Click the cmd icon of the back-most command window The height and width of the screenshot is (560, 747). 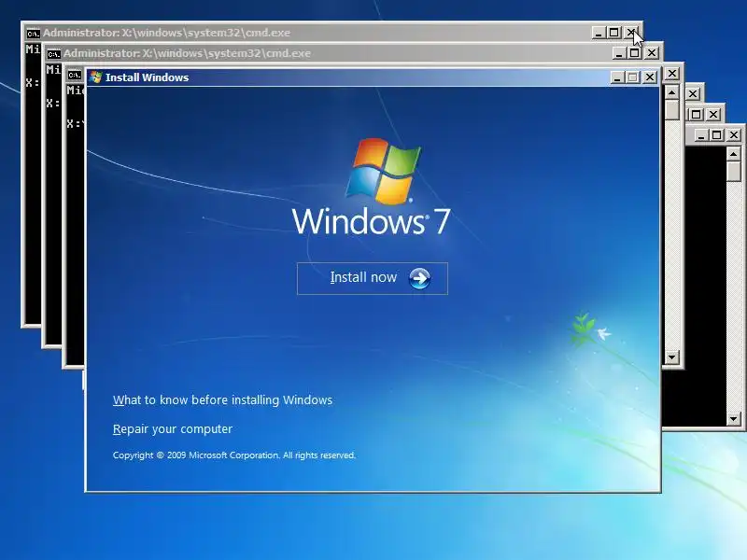point(33,34)
